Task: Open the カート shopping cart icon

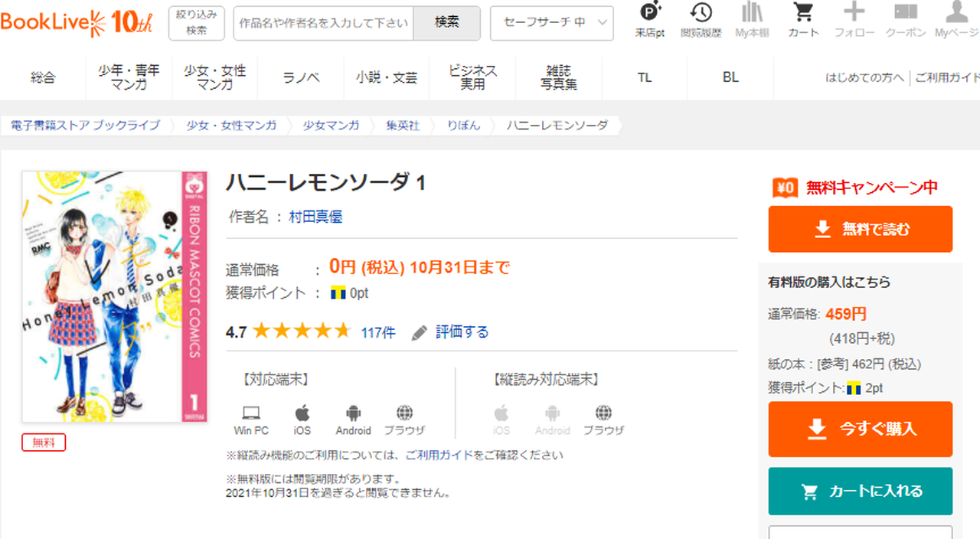Action: click(803, 14)
